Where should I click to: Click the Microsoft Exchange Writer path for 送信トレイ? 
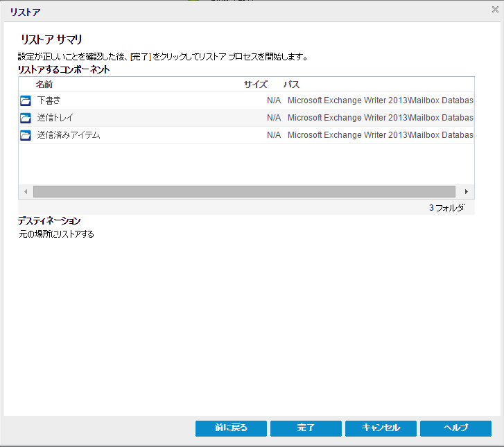coord(380,118)
